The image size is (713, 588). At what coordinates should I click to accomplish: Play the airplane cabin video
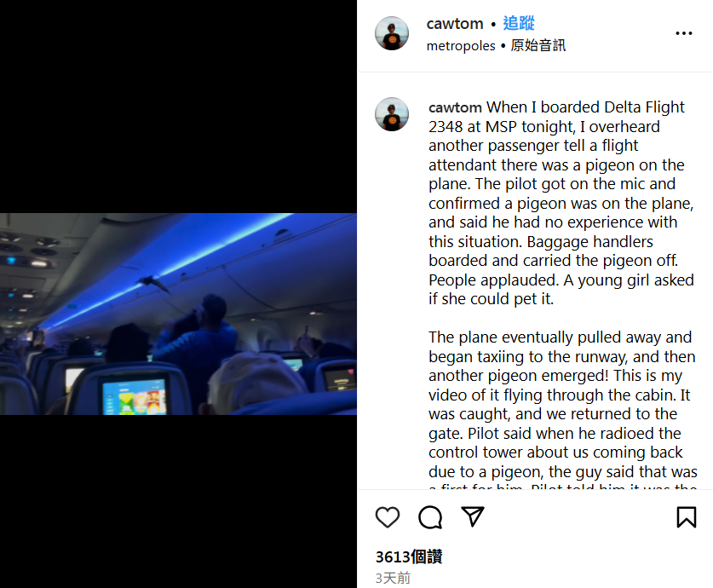tap(178, 314)
